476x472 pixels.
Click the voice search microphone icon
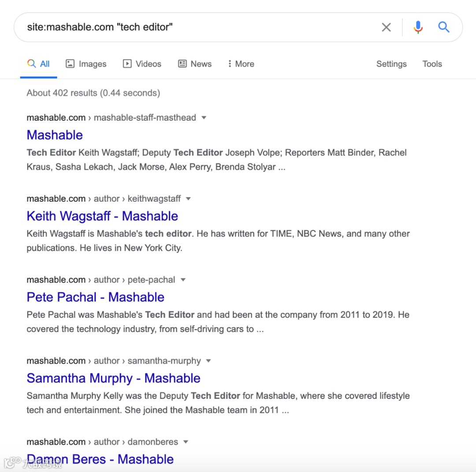418,27
